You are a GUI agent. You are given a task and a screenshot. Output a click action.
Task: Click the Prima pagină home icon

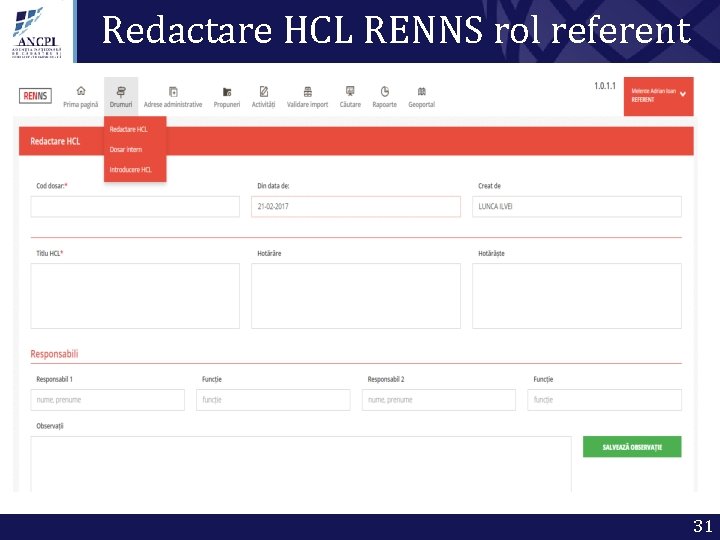(x=81, y=90)
